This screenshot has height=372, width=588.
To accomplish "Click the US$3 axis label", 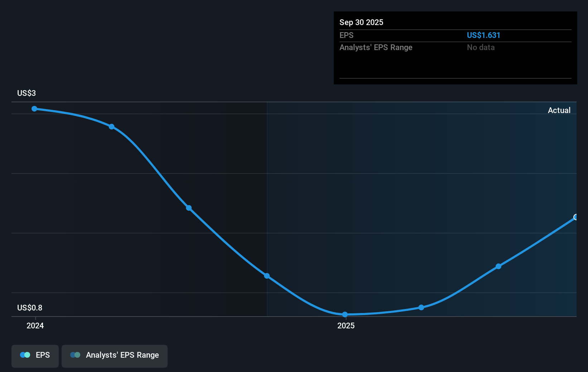I will coord(26,93).
